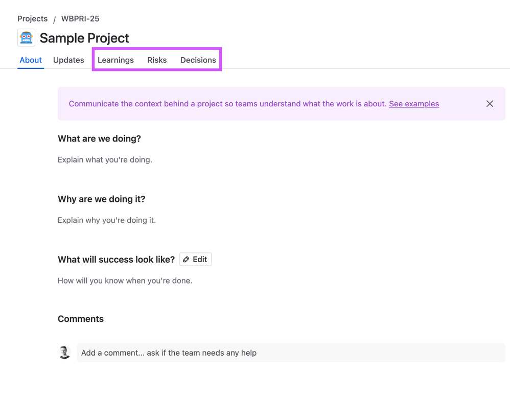
Task: Navigate to Projects breadcrumb
Action: tap(32, 19)
